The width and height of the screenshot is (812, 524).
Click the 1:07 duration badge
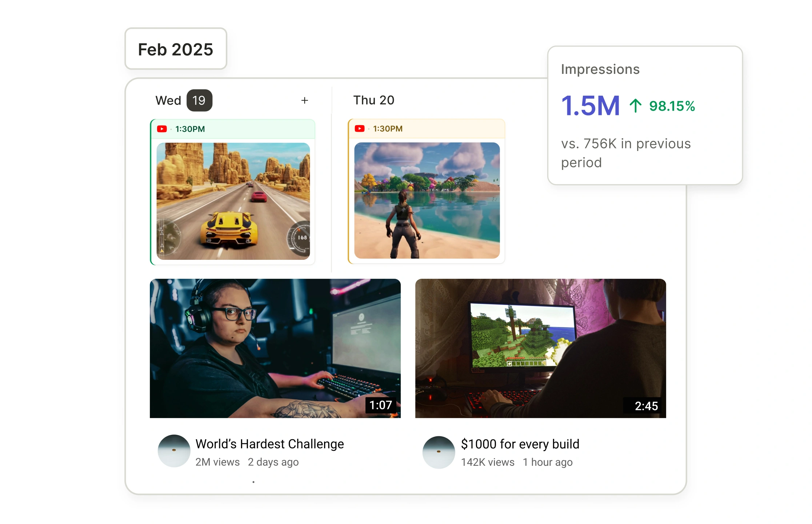[380, 405]
